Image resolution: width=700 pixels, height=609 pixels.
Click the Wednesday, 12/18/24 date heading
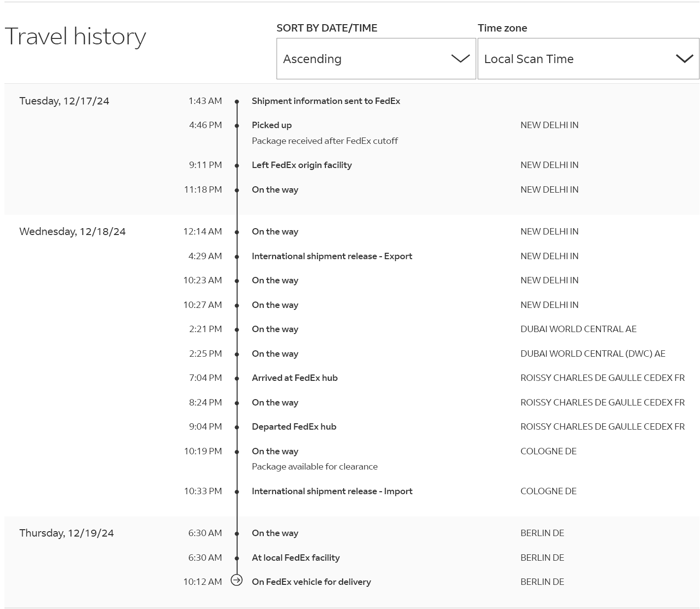[72, 232]
